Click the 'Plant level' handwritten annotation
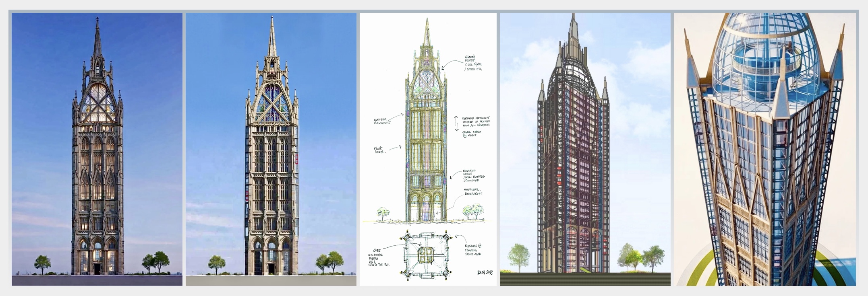 380,150
